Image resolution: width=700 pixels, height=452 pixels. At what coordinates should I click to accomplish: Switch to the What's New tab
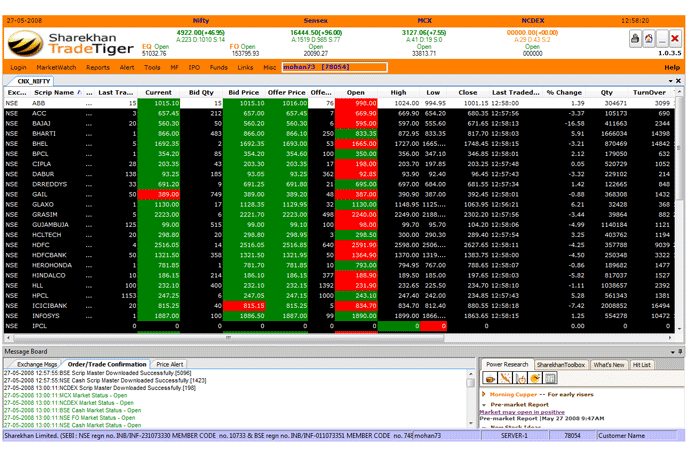pos(609,365)
